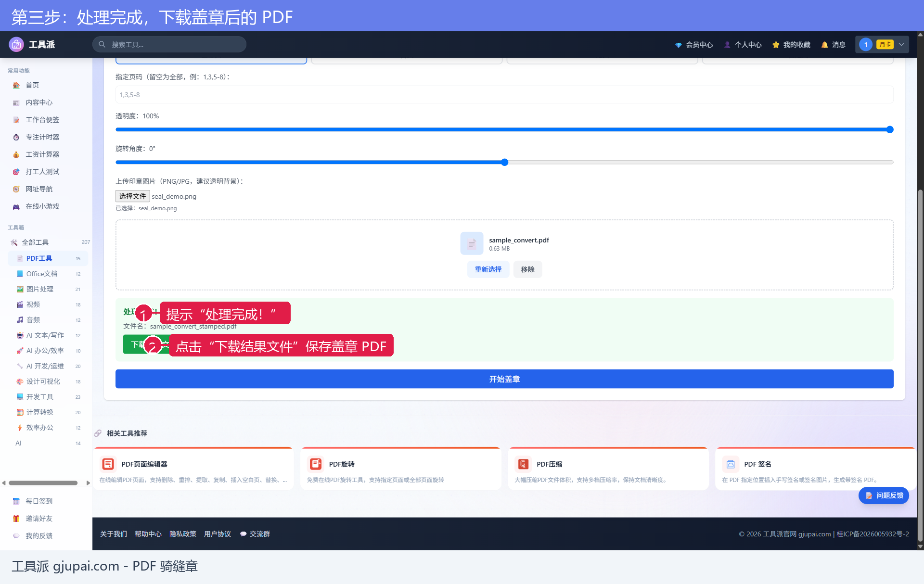Click the 打工人测试 target icon

pos(16,172)
